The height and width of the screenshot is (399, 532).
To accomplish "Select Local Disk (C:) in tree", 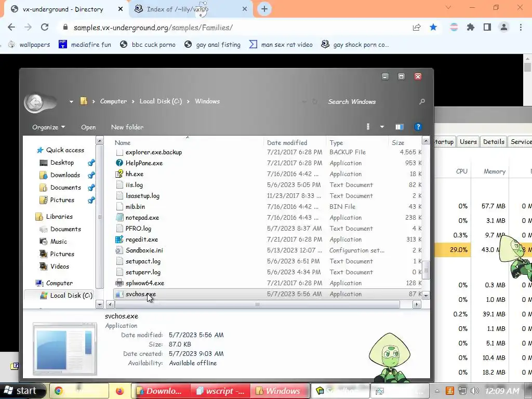I will 66,296.
